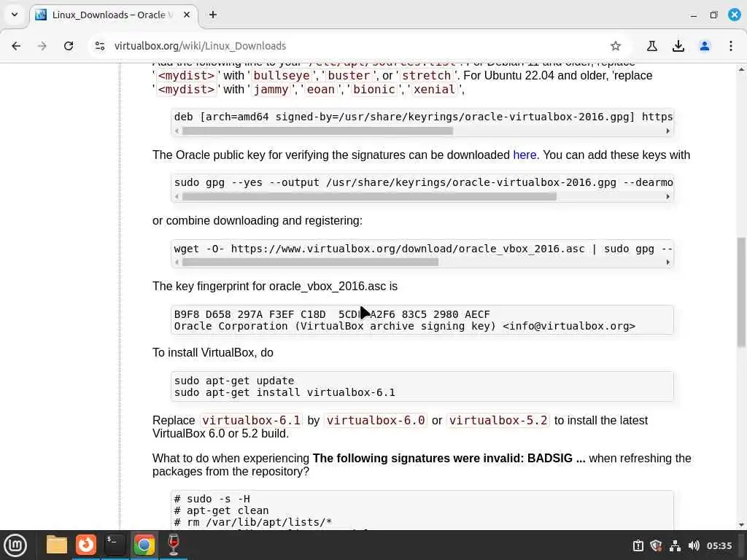Click the 'xenial' code word
Viewport: 747px width, 560px height.
point(434,90)
